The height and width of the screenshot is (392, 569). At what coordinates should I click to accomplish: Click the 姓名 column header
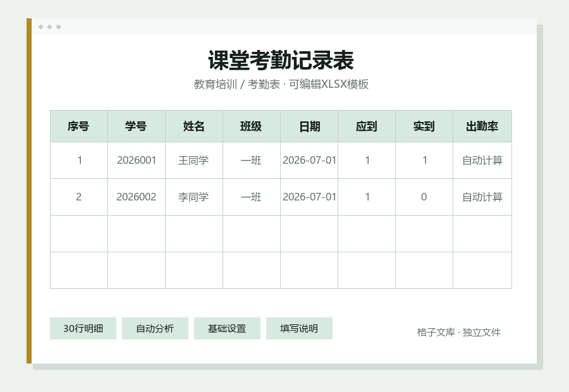click(x=194, y=126)
